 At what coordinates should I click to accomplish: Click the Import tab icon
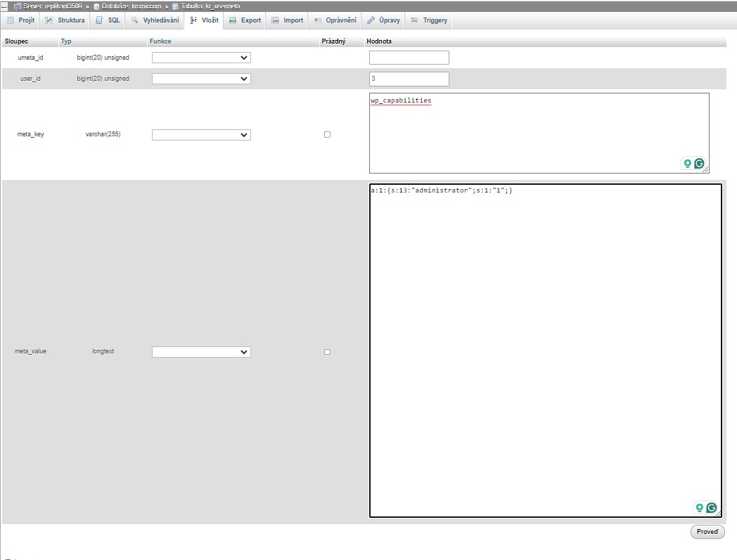click(275, 20)
